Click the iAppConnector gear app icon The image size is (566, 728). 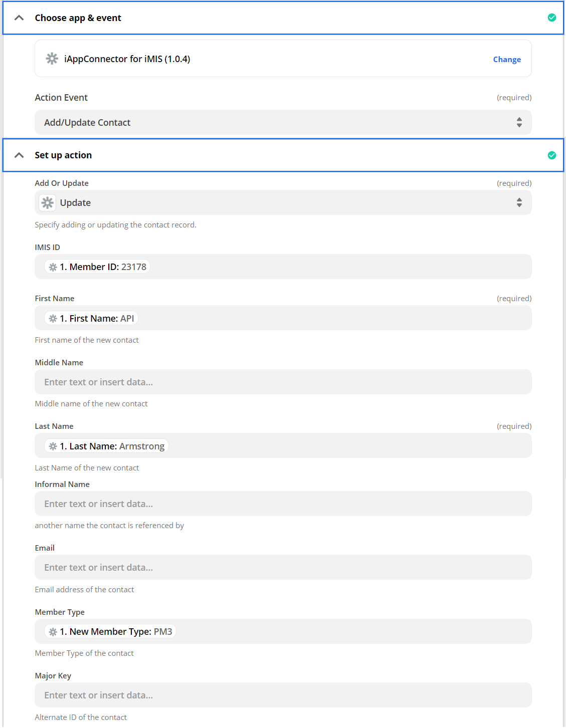pyautogui.click(x=52, y=59)
